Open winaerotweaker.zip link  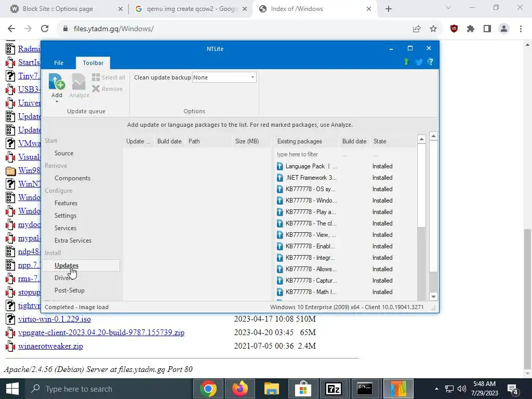[50, 346]
